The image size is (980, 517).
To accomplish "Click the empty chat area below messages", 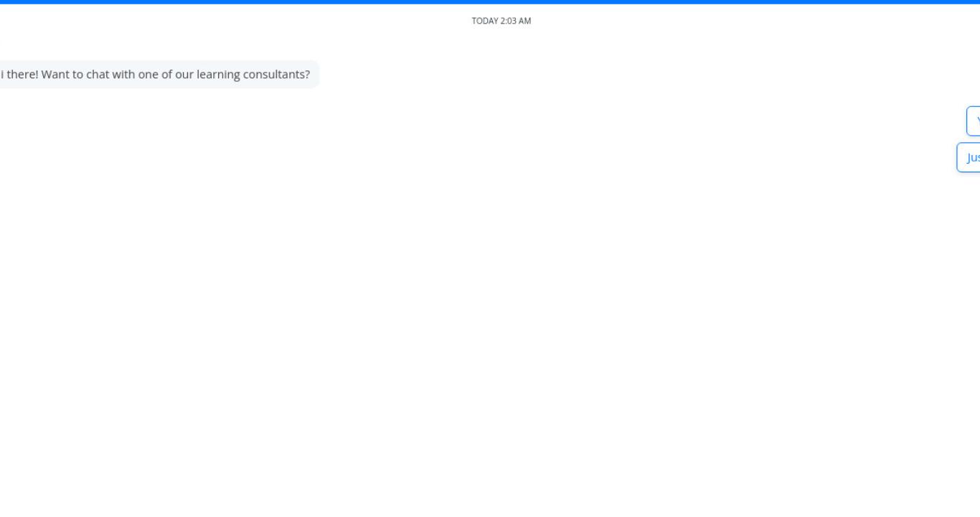I will coord(490,345).
